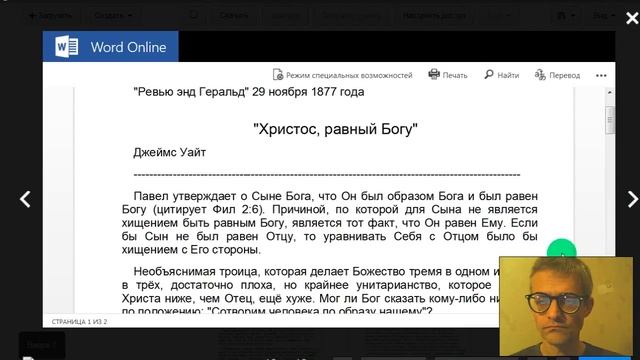Click the Word Online logo icon
Image resolution: width=640 pixels, height=360 pixels.
click(x=67, y=47)
